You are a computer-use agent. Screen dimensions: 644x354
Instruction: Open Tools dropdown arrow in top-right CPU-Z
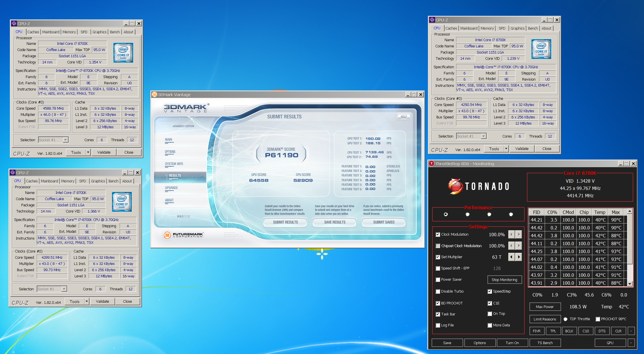click(x=506, y=149)
